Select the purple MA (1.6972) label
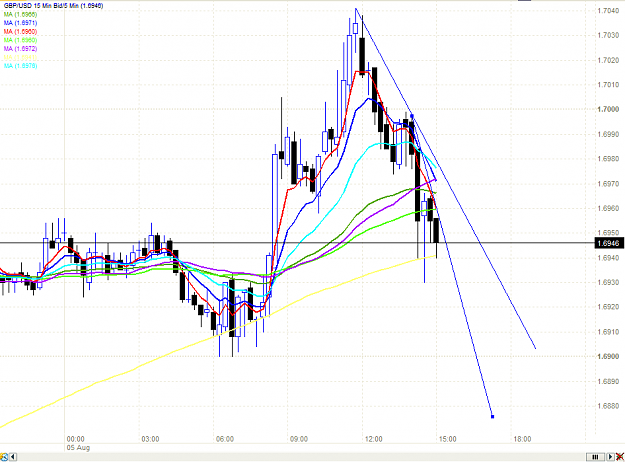Viewport: 625px width, 462px height. click(x=20, y=49)
